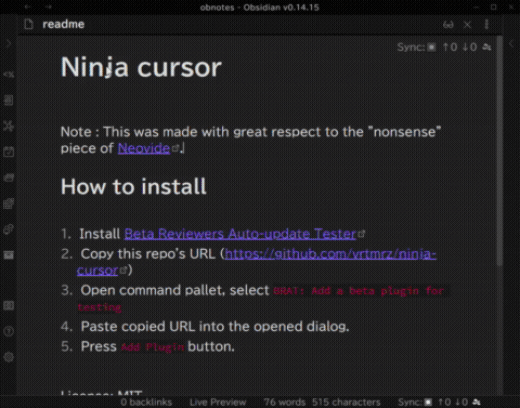Click '515 characters' in the status bar
This screenshot has width=520, height=408.
click(x=346, y=402)
